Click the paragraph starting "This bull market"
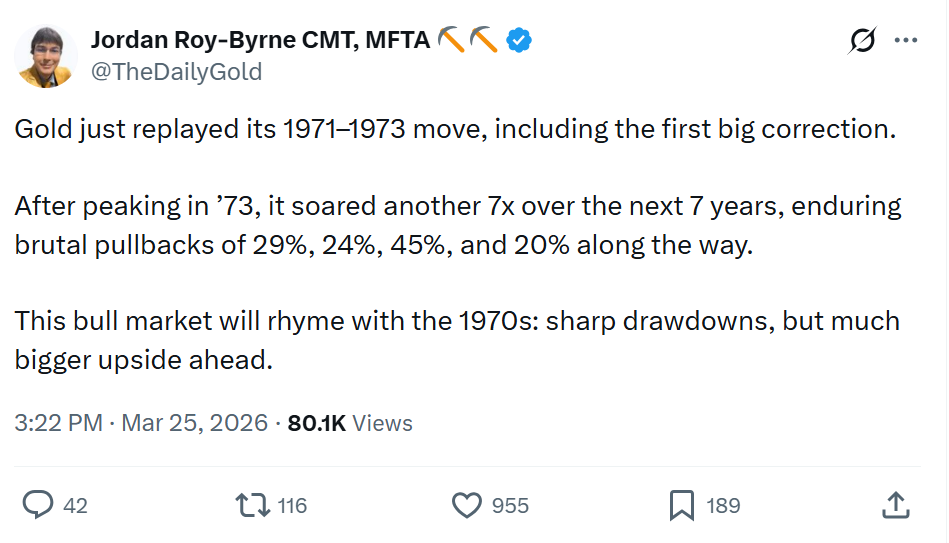This screenshot has height=543, width=949. pos(456,340)
